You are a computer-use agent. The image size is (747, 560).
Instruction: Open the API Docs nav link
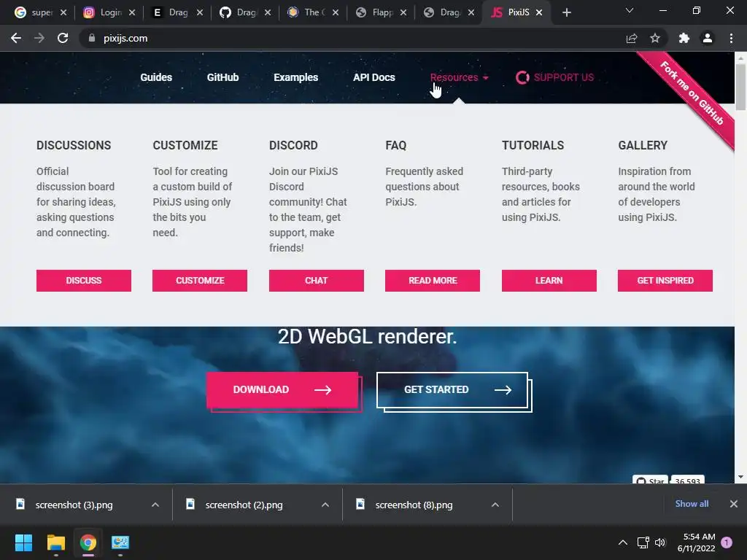point(374,77)
